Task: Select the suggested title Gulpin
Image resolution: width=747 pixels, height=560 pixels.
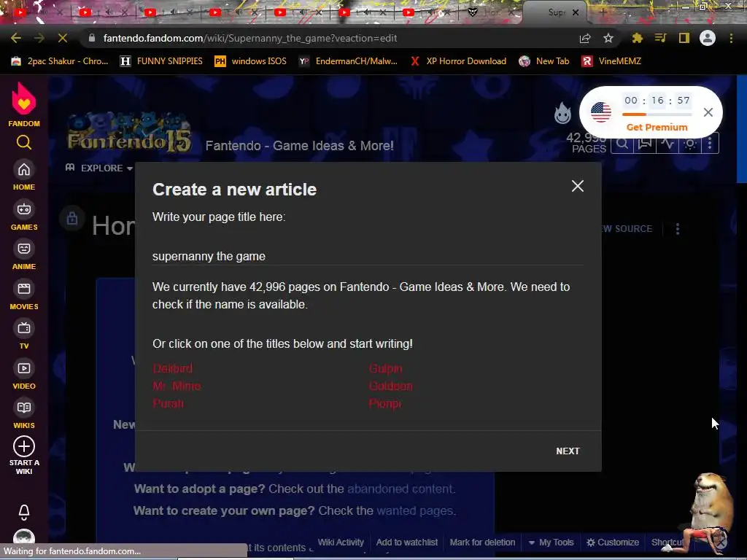Action: (385, 368)
